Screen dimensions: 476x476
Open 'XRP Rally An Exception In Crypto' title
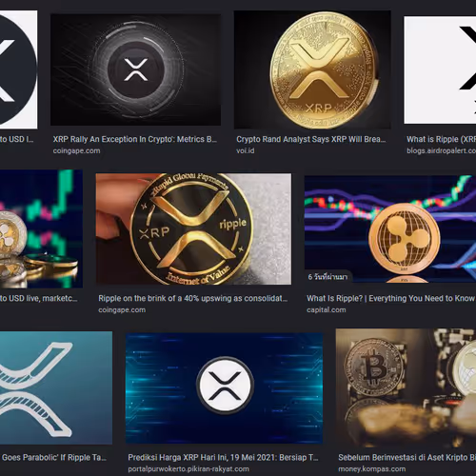coord(135,139)
